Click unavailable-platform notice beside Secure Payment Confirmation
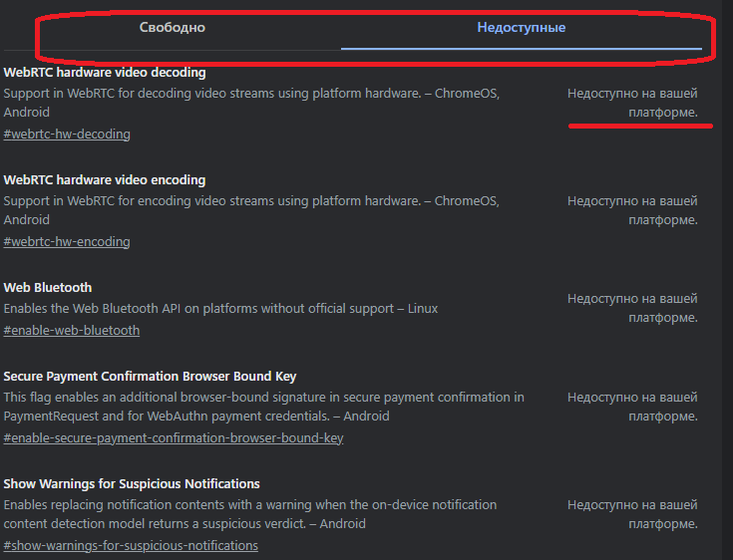The image size is (733, 560). [632, 407]
